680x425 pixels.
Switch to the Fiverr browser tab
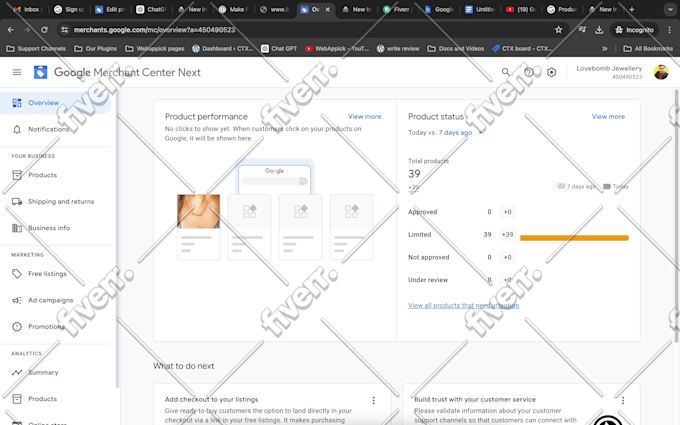[x=397, y=9]
